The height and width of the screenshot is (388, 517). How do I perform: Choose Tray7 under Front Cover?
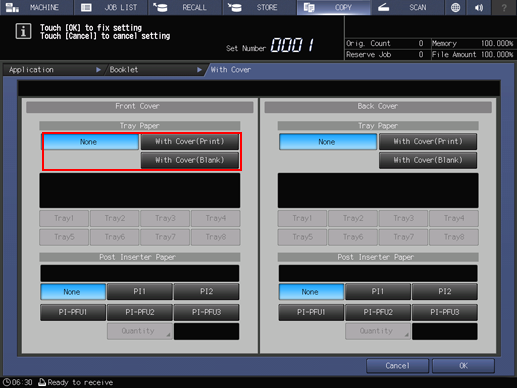165,237
